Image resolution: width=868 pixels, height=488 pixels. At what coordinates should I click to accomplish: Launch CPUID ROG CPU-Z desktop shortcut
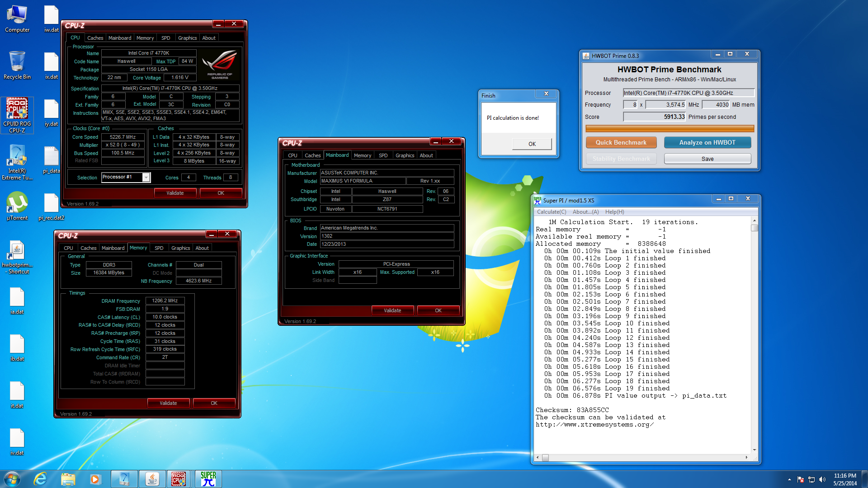(x=17, y=115)
